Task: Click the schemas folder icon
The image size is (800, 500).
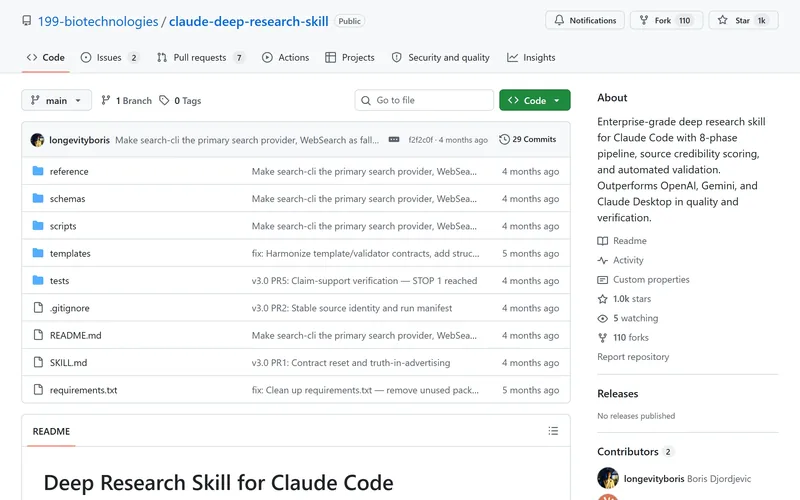Action: coord(38,198)
